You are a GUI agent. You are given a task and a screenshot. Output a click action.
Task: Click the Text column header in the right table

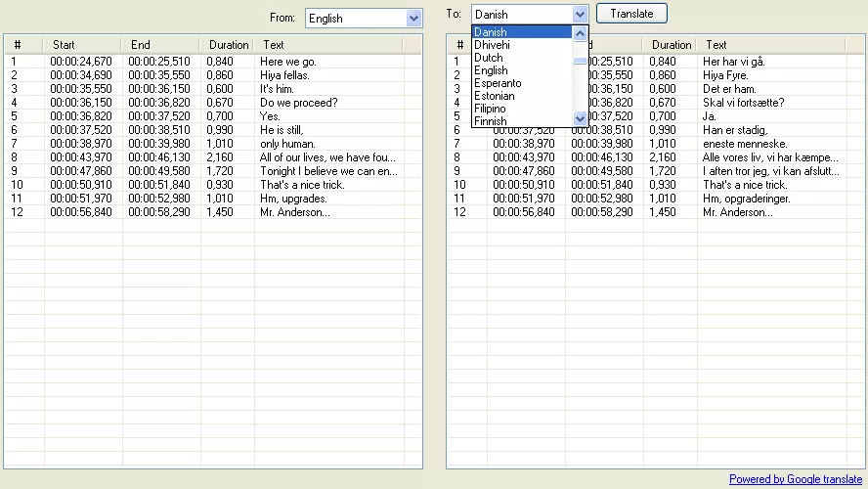[x=716, y=45]
